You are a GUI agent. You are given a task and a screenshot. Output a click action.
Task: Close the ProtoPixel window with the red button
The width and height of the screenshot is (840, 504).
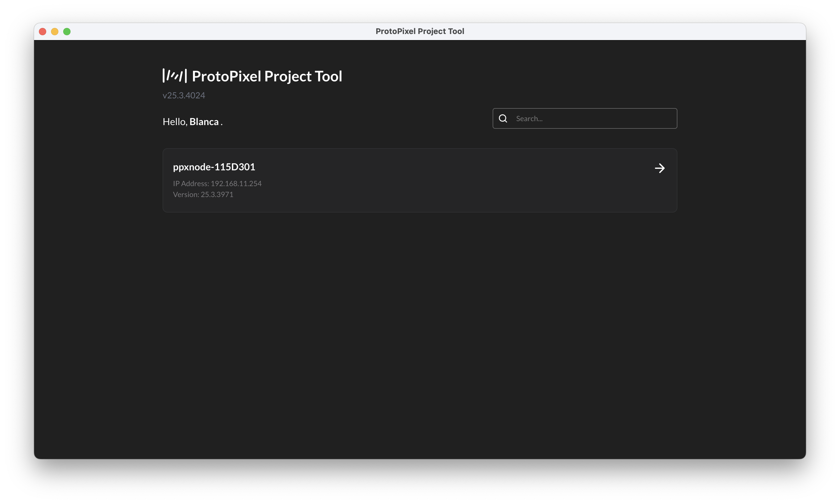[x=43, y=31]
